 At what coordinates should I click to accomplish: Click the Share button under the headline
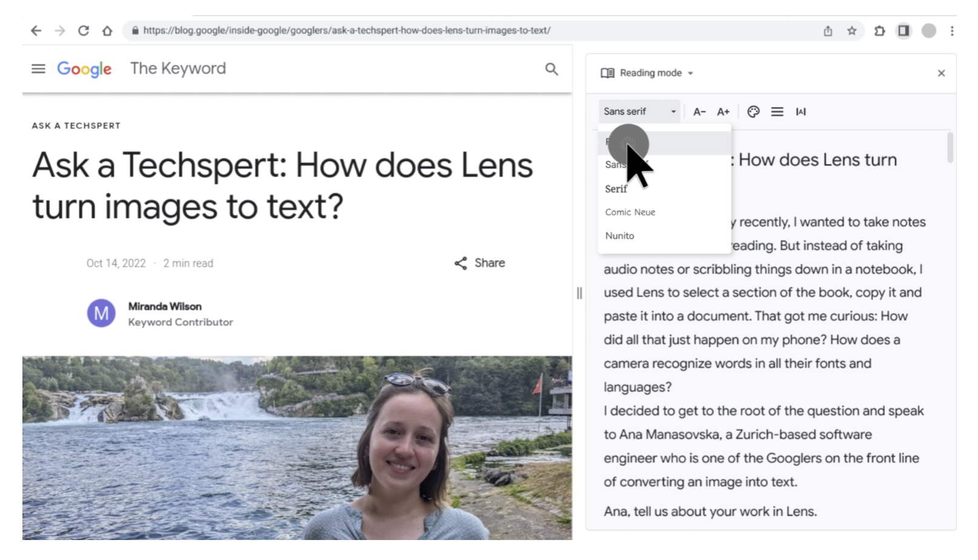[x=480, y=263]
